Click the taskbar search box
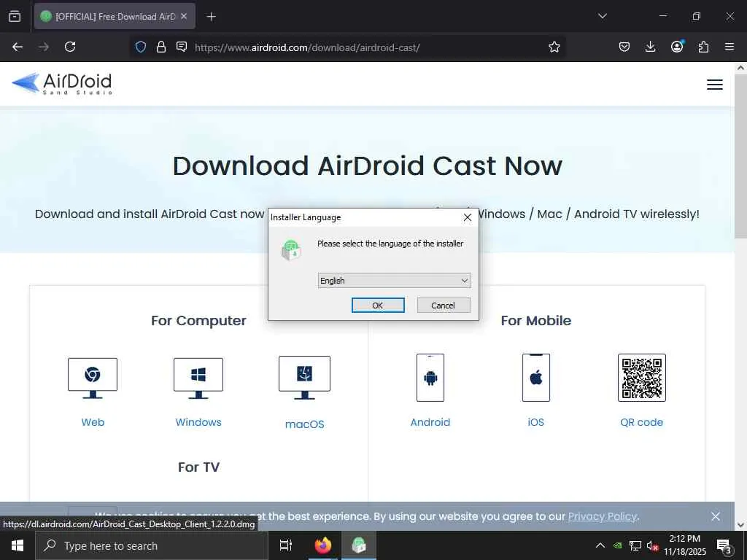 (152, 545)
